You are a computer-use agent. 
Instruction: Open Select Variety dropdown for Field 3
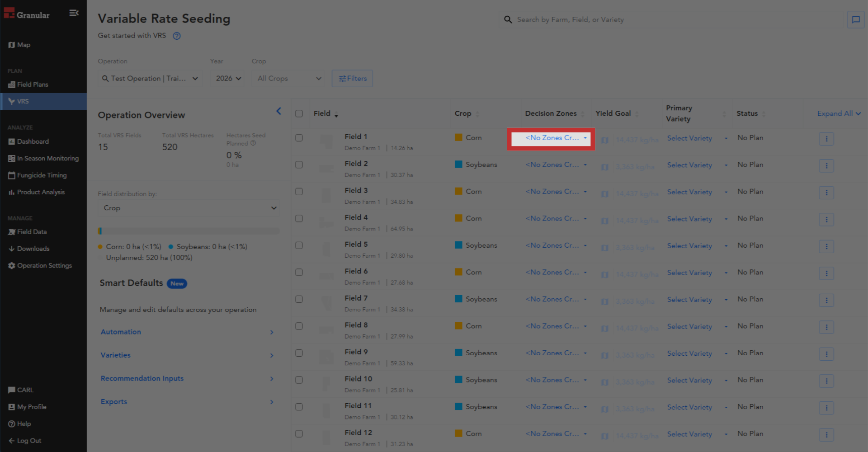click(697, 192)
